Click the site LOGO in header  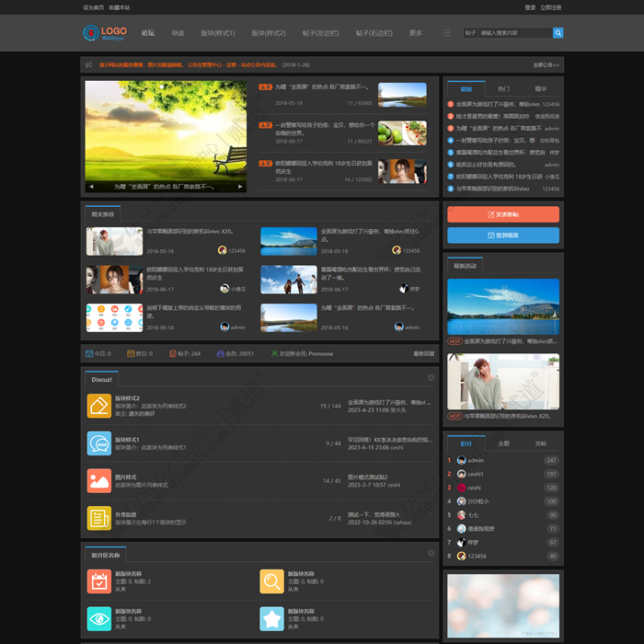click(105, 33)
